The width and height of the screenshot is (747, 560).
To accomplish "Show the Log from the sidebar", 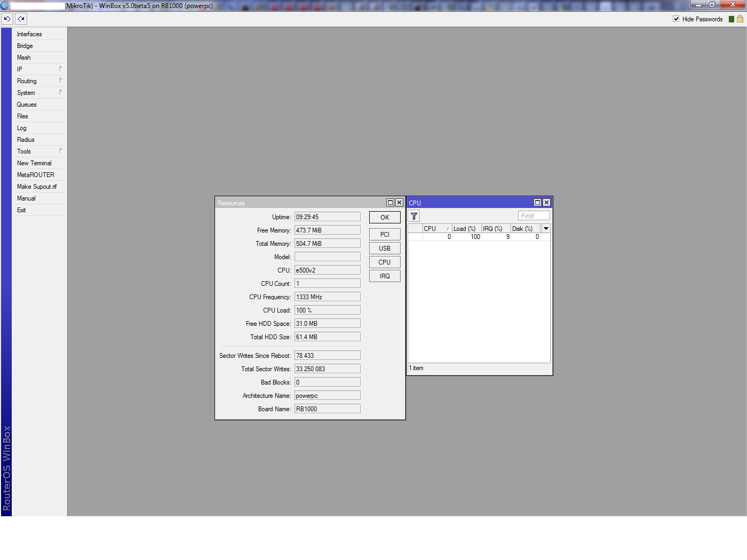I will [x=40, y=128].
